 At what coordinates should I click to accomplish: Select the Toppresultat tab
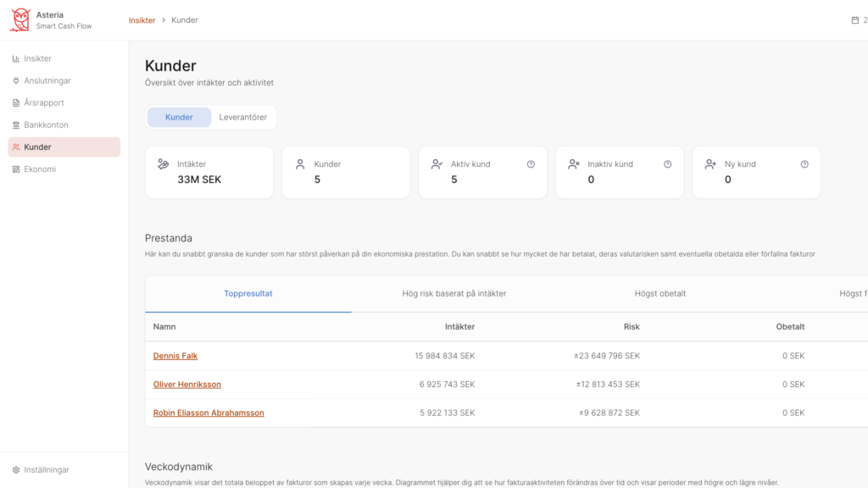[248, 294]
